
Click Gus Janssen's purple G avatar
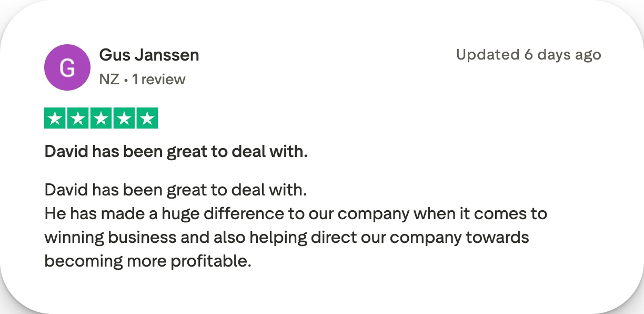pos(67,67)
